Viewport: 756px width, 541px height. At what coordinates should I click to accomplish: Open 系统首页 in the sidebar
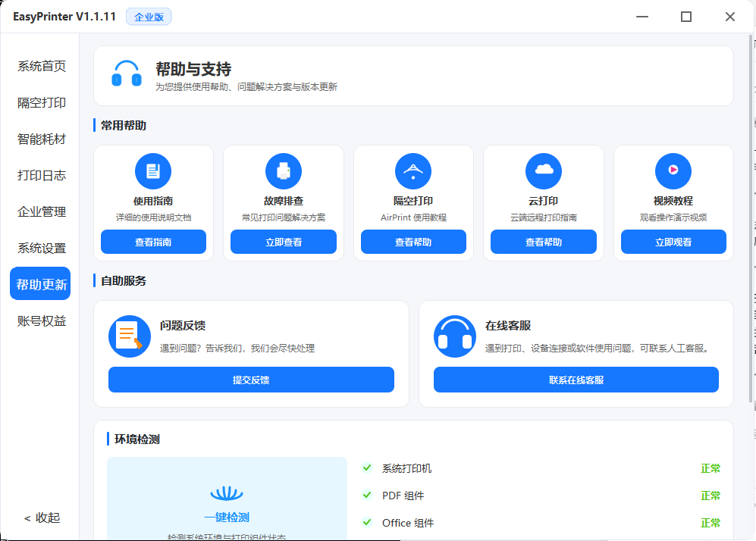42,66
